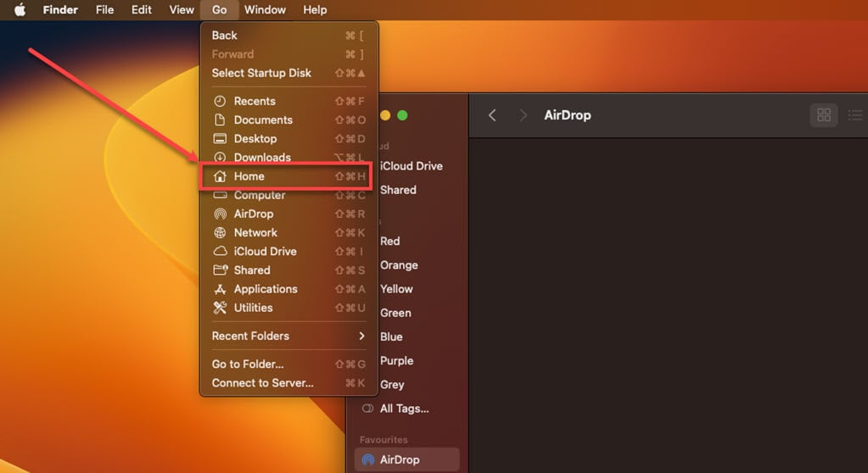This screenshot has width=868, height=473.
Task: Select Computer from the Go menu
Action: click(289, 195)
